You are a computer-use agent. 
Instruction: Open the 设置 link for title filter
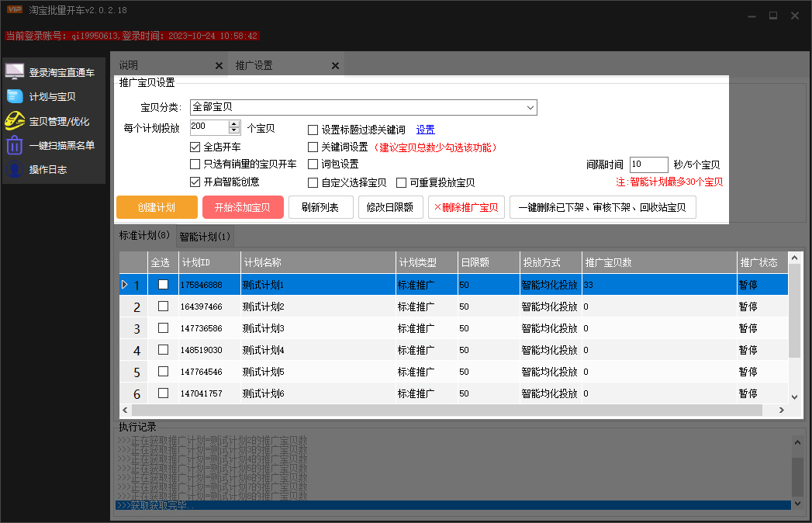[x=426, y=130]
